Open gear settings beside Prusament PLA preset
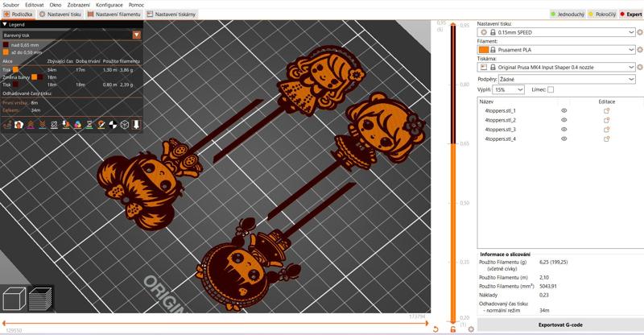Screen dimensions: 644x335 640,50
